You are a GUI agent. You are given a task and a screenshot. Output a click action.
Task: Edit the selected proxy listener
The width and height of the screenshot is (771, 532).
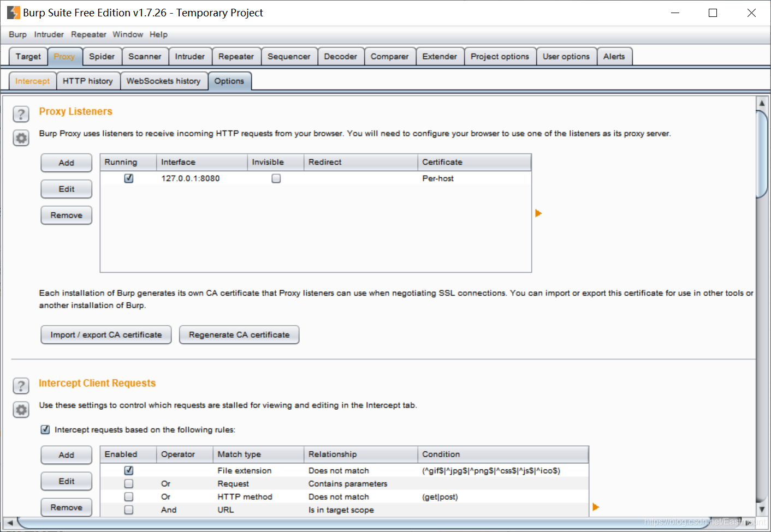pos(67,189)
